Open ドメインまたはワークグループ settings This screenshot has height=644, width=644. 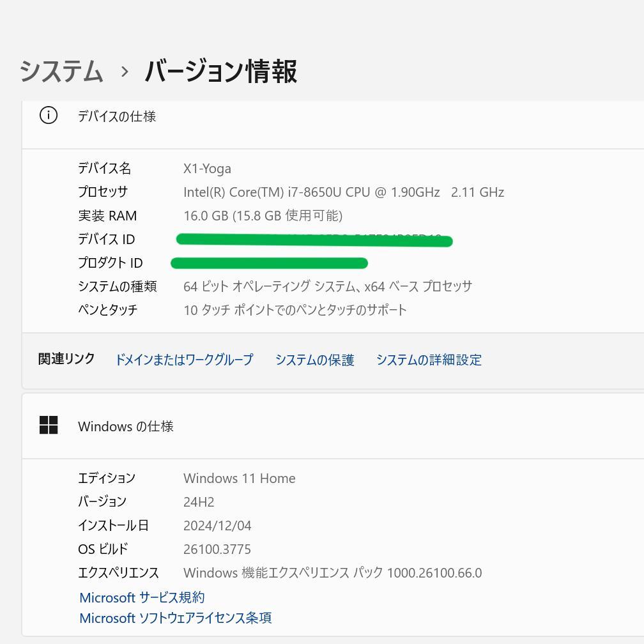184,360
